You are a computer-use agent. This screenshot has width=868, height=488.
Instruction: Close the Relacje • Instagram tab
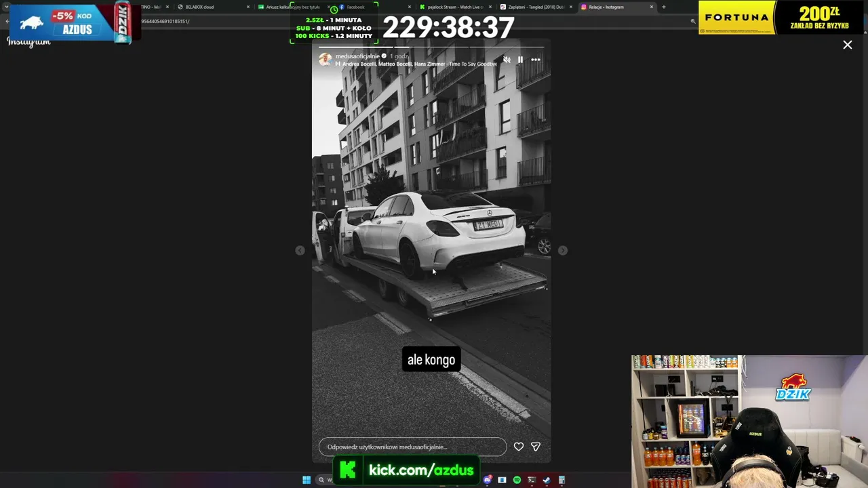coord(652,7)
